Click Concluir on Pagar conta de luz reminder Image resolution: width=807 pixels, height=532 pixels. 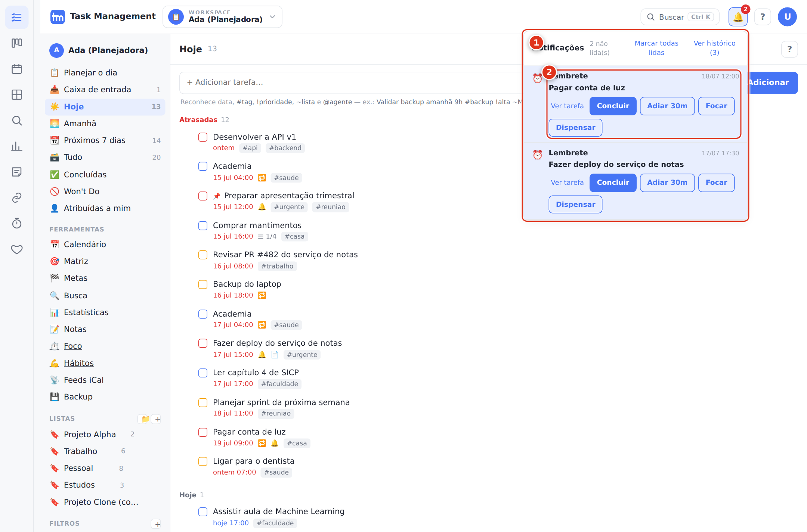click(x=613, y=106)
